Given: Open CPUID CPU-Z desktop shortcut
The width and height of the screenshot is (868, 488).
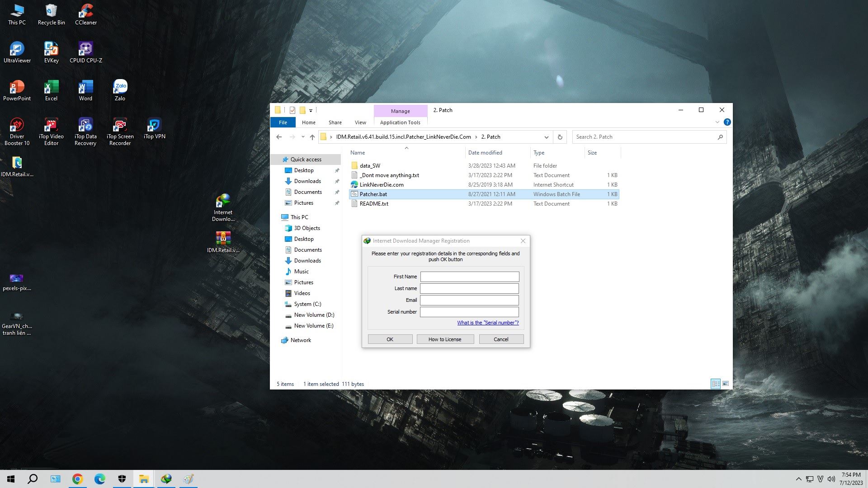Looking at the screenshot, I should [86, 52].
